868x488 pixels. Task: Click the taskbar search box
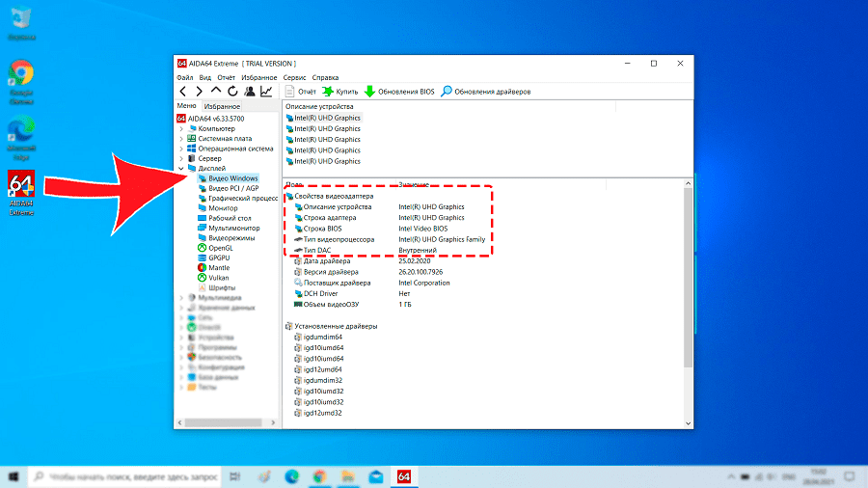[124, 476]
